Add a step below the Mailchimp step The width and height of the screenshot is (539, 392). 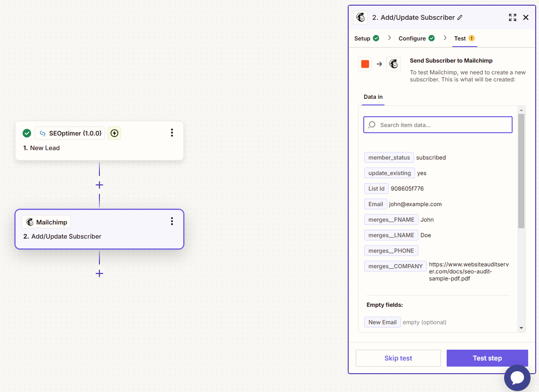[x=99, y=273]
